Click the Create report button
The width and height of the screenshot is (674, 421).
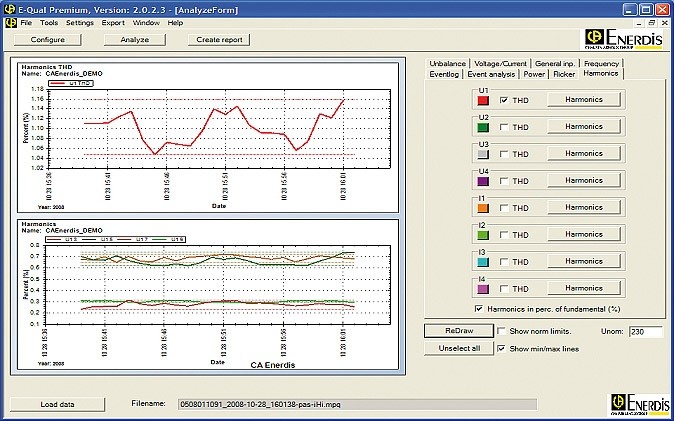[x=219, y=40]
